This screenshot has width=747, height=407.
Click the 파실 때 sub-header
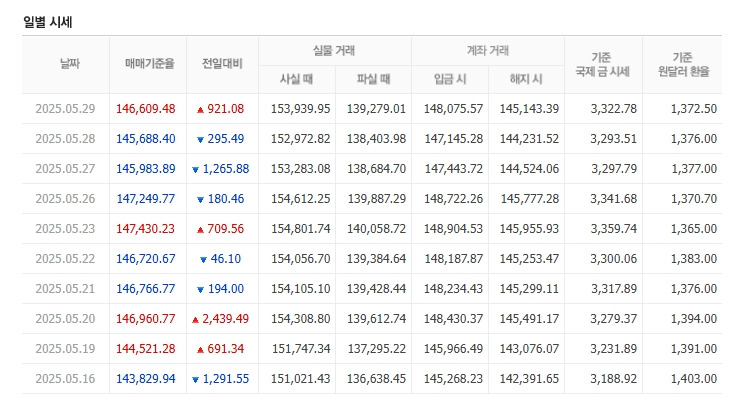pos(373,79)
